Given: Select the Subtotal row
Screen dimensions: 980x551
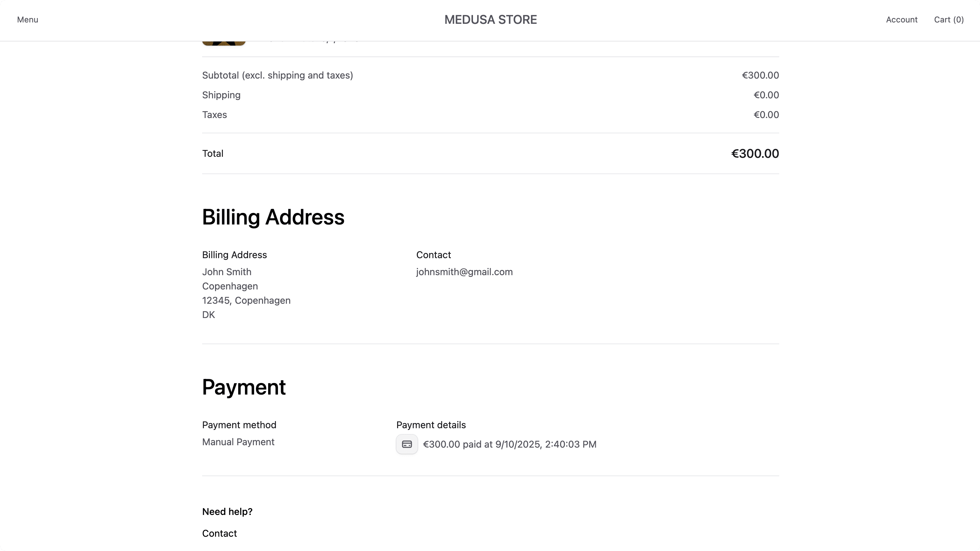Looking at the screenshot, I should tap(277, 75).
